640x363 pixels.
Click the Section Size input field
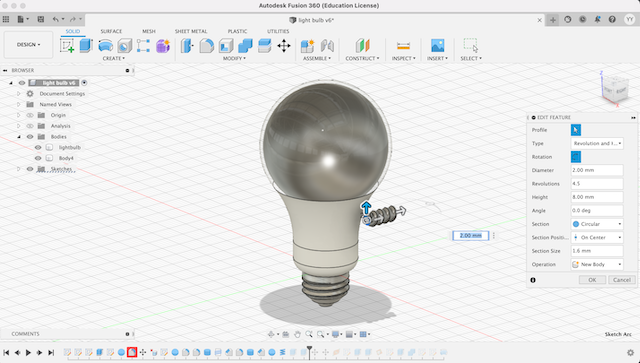[x=597, y=251]
